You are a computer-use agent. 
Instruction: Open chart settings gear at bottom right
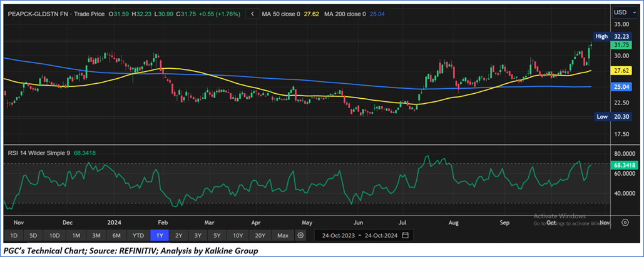click(625, 222)
